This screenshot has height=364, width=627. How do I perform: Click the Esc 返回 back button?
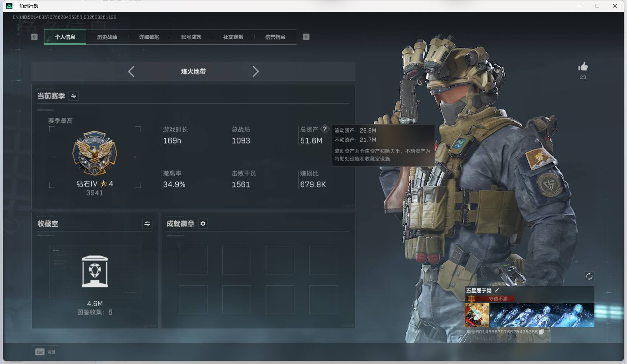[x=45, y=352]
